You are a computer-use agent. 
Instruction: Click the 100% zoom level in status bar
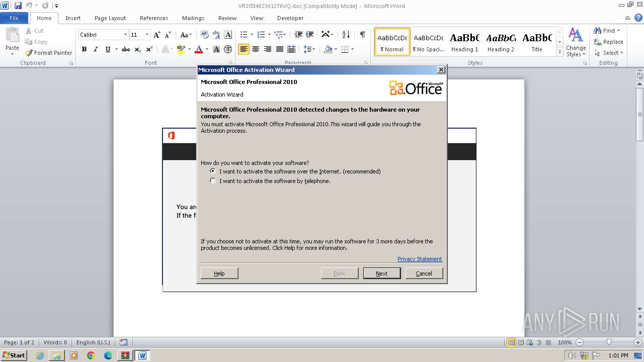[565, 342]
